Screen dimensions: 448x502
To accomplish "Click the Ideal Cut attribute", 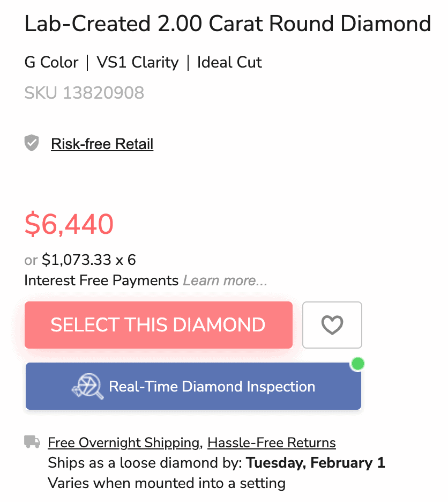I will click(x=229, y=62).
